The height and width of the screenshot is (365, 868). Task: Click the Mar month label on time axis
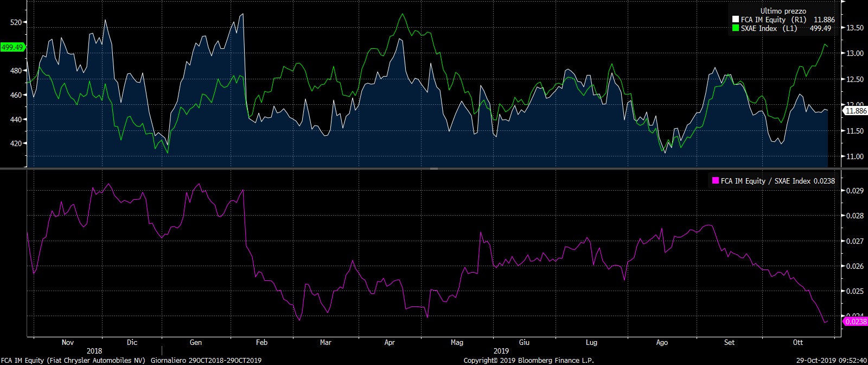coord(325,342)
